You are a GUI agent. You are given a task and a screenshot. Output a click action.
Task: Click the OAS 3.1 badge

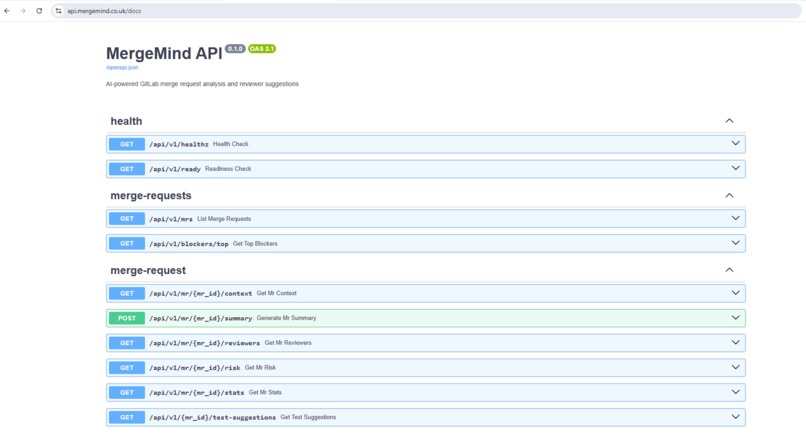[x=262, y=49]
